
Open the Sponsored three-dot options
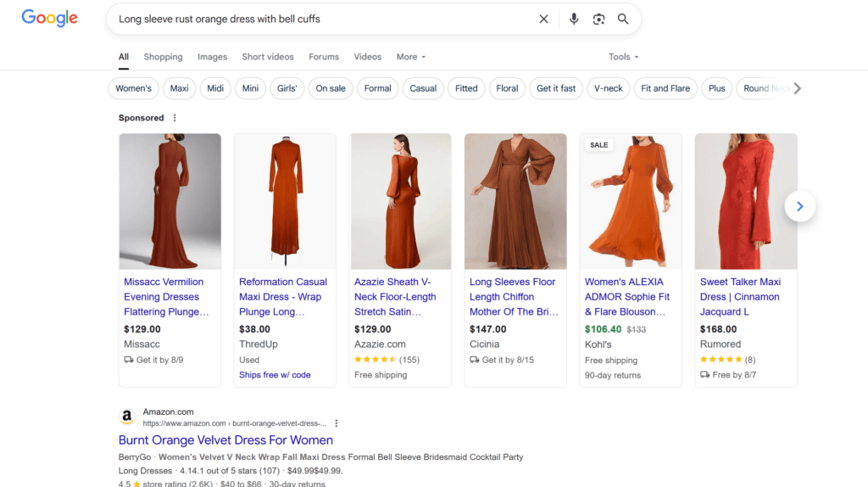tap(175, 117)
